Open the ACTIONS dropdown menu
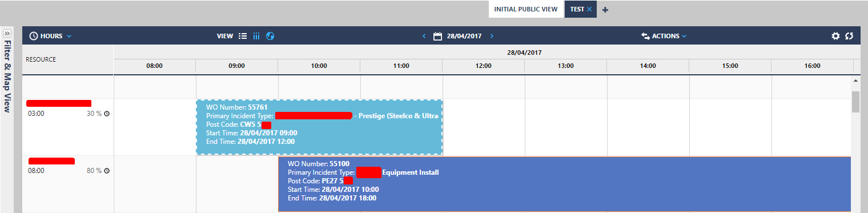 664,36
